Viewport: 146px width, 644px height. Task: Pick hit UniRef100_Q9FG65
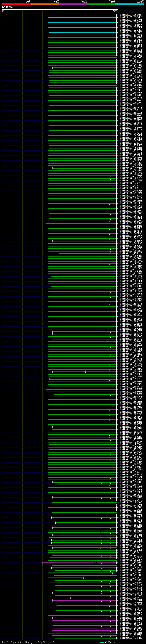click(x=131, y=58)
